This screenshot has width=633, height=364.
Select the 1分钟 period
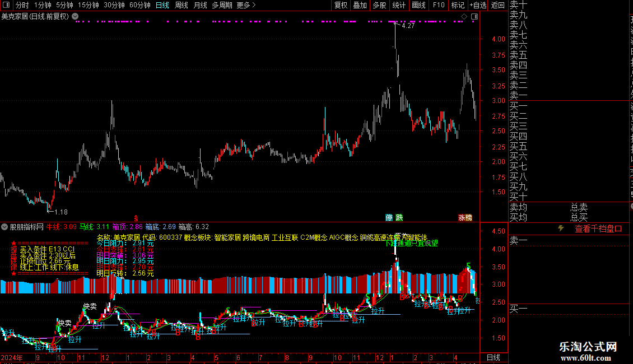click(x=43, y=5)
